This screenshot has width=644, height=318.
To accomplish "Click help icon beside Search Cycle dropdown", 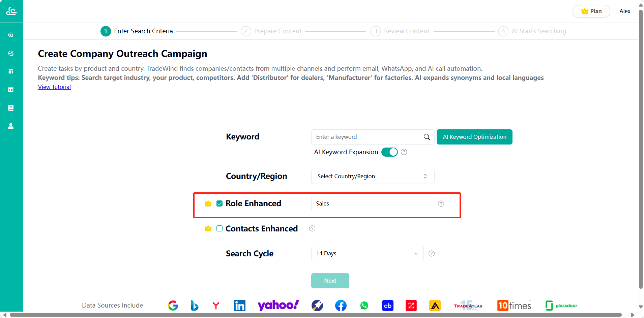I will (x=432, y=254).
